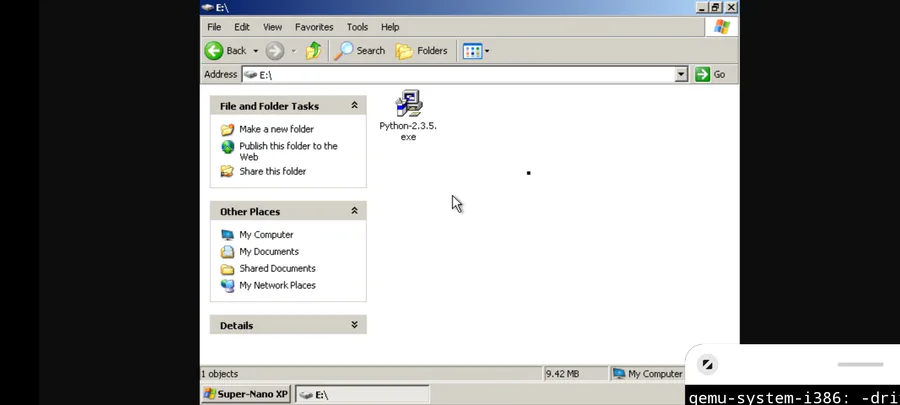Click the My Computer monitor icon in sidebar
Screen dimensions: 900x405
point(228,235)
